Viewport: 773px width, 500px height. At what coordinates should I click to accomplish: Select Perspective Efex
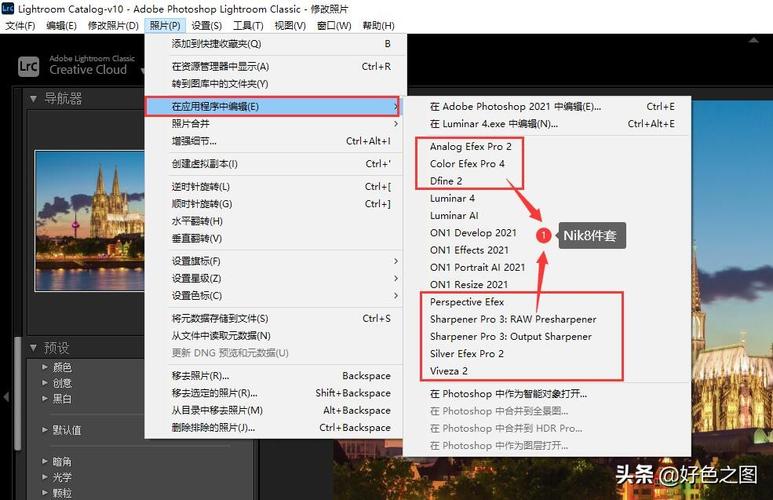[x=547, y=302]
